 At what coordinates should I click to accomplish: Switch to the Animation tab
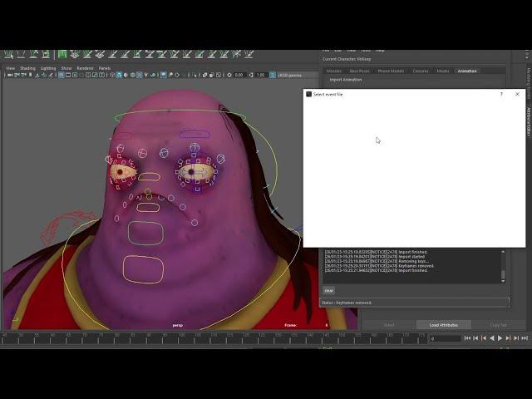point(467,71)
